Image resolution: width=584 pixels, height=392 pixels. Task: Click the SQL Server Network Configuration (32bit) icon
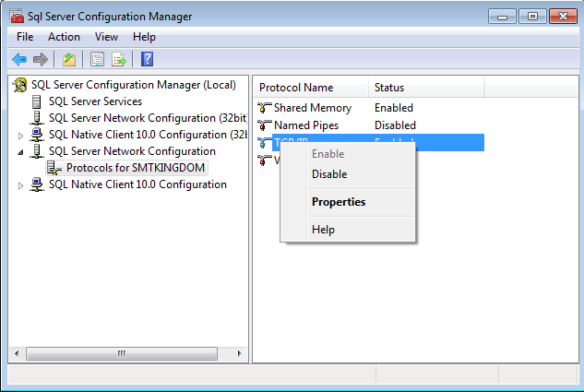37,118
